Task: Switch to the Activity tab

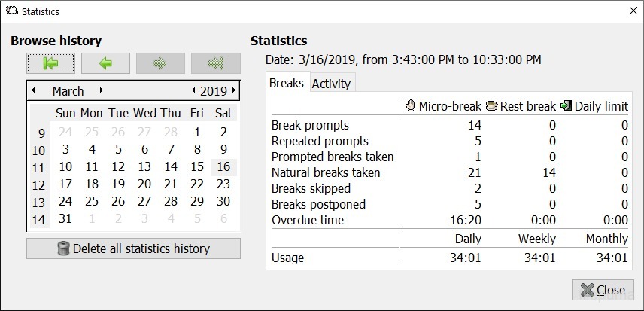Action: tap(331, 84)
